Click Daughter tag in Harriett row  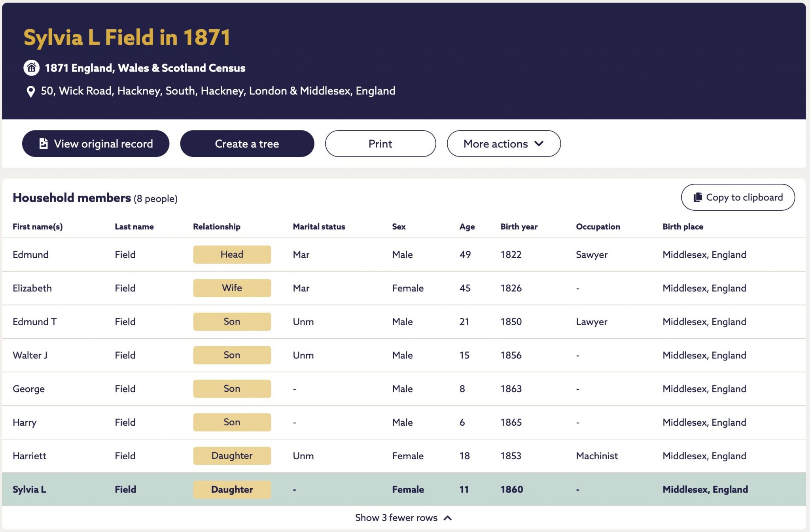pyautogui.click(x=232, y=456)
